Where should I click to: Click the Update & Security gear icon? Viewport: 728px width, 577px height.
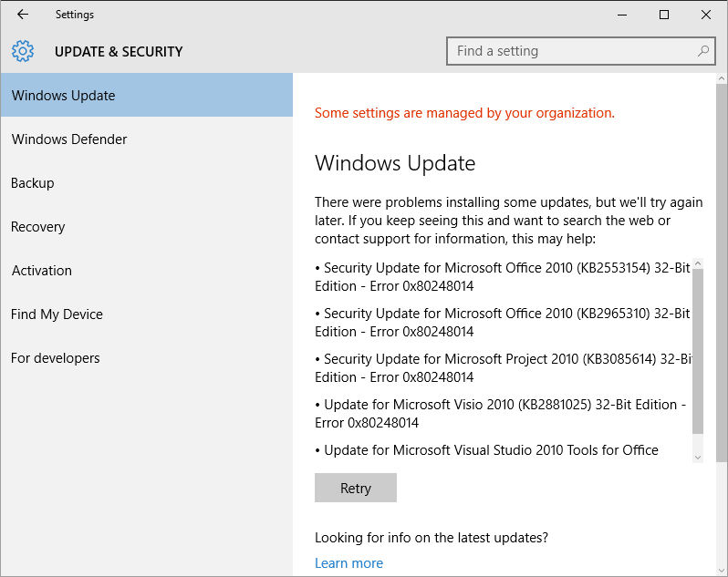point(23,51)
